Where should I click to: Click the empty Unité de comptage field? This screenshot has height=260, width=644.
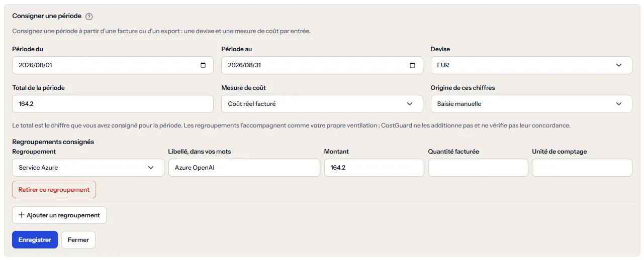click(582, 168)
